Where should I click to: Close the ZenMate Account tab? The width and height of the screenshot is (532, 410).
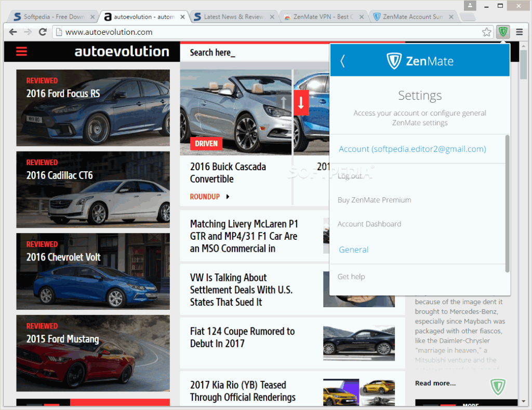[x=451, y=17]
